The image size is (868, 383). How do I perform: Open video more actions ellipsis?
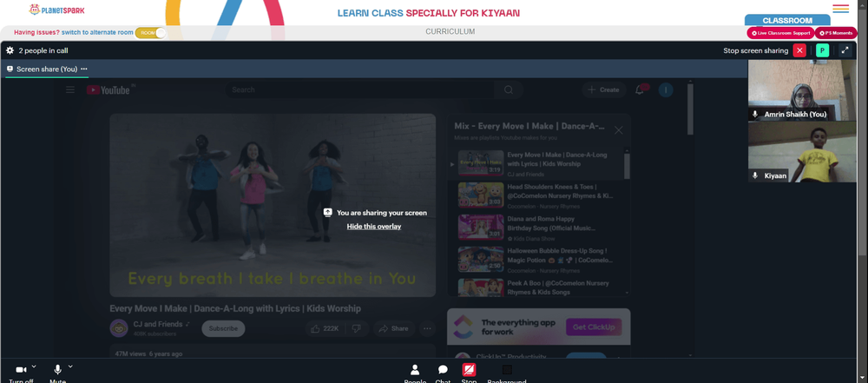pos(427,328)
